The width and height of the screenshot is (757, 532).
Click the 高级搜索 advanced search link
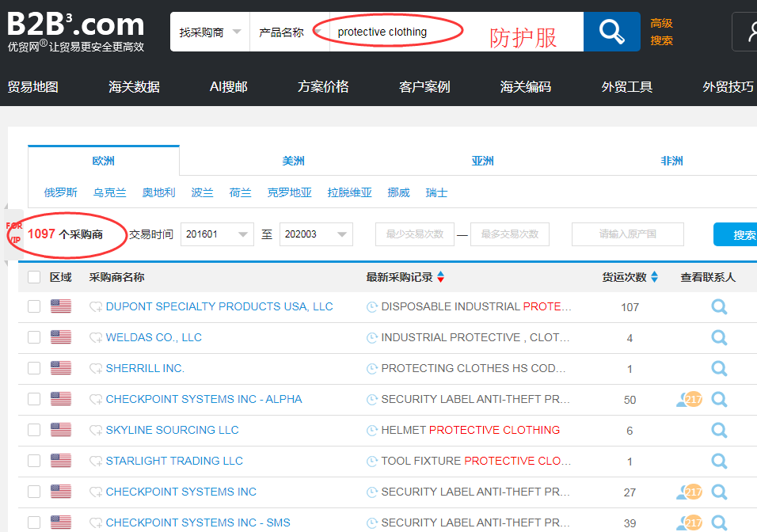point(661,32)
